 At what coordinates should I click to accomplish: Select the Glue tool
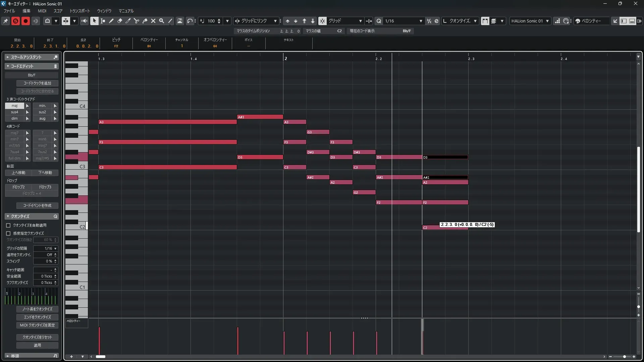tap(145, 21)
